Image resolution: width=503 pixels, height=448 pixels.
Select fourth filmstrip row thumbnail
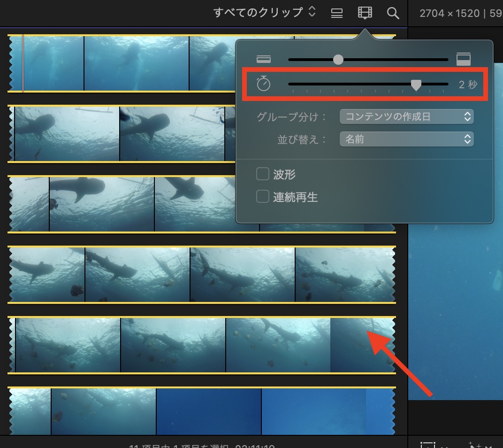201,275
